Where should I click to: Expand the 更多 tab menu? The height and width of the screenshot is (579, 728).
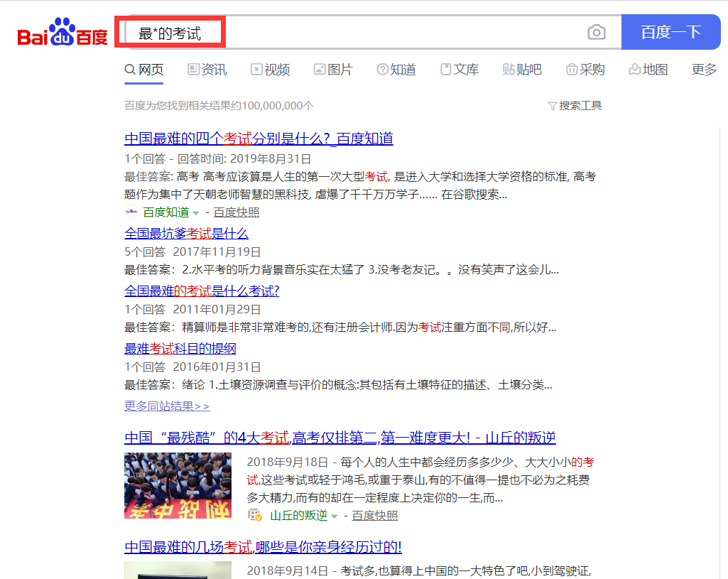pyautogui.click(x=704, y=70)
